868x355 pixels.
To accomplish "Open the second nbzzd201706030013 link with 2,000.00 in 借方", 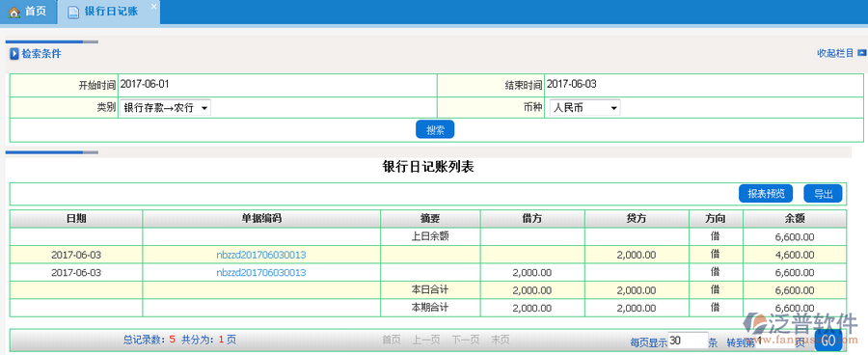I will point(261,272).
